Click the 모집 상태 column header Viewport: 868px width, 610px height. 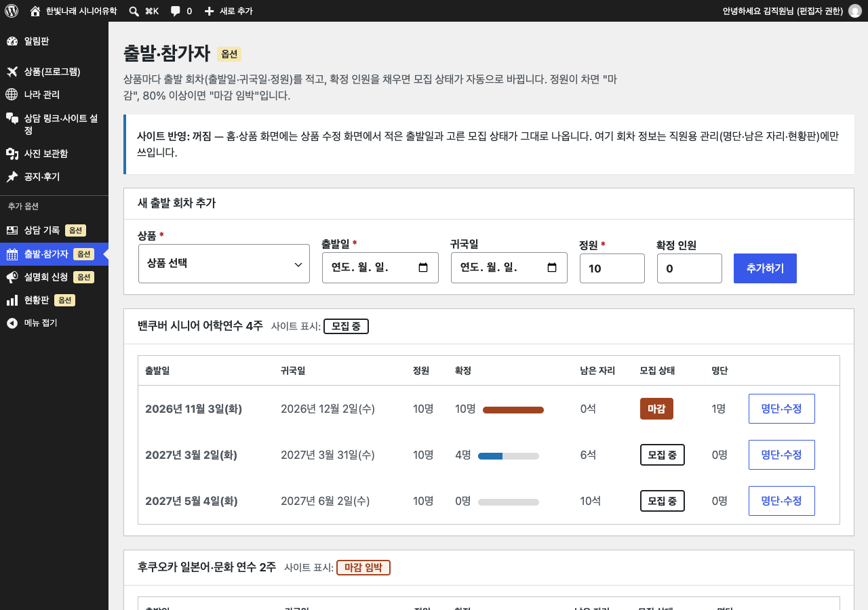point(657,371)
